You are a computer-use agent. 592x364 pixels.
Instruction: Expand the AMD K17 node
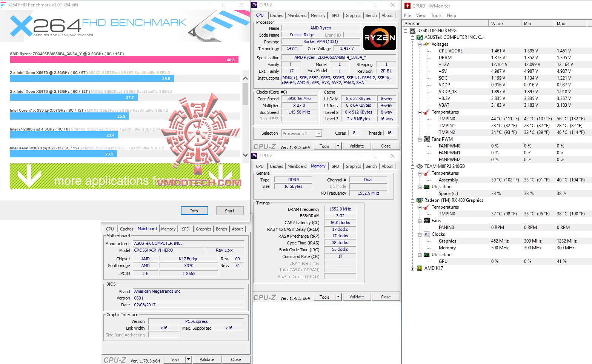point(413,269)
